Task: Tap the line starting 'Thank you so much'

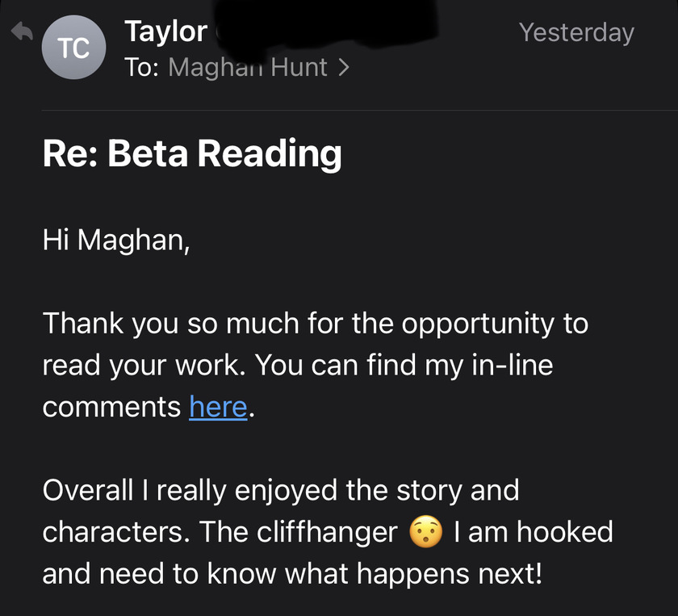Action: 316,324
